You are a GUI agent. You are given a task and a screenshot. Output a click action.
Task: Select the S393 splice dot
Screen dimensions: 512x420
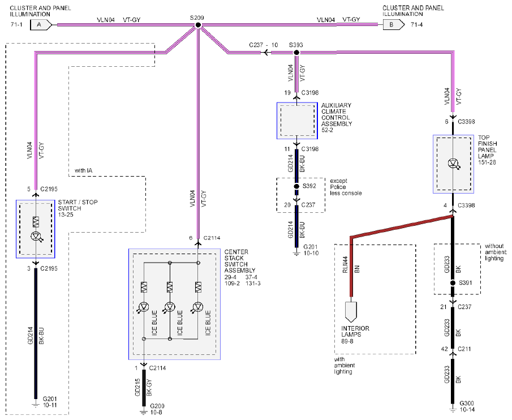[296, 52]
